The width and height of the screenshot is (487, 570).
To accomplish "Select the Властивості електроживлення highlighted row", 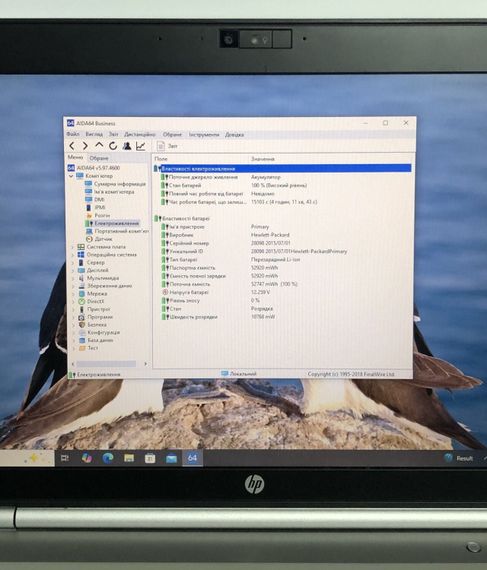I will [282, 169].
